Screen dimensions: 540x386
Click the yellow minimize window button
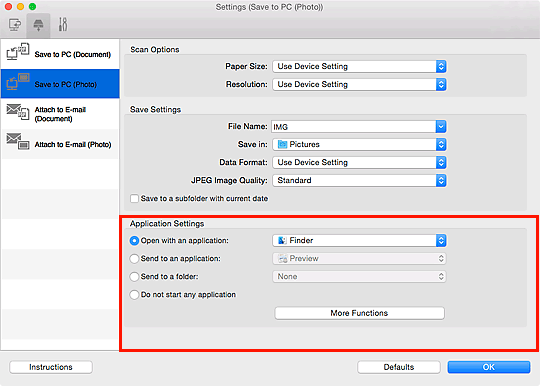20,7
